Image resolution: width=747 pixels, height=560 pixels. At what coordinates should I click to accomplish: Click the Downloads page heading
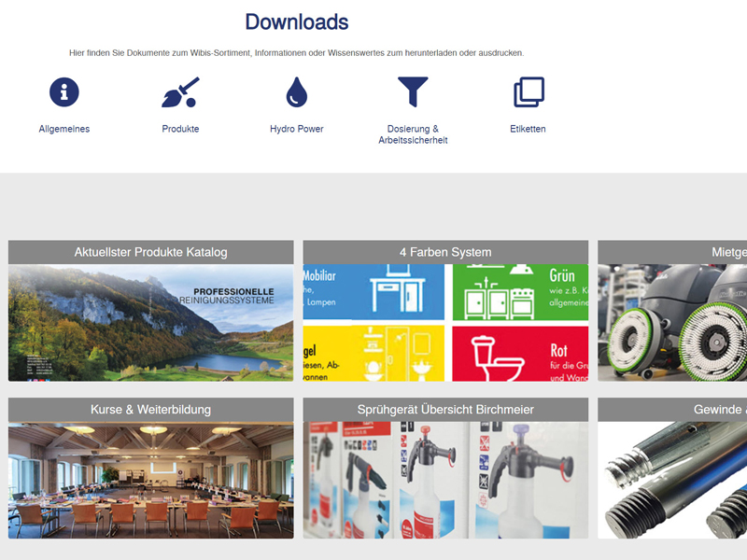pyautogui.click(x=295, y=21)
